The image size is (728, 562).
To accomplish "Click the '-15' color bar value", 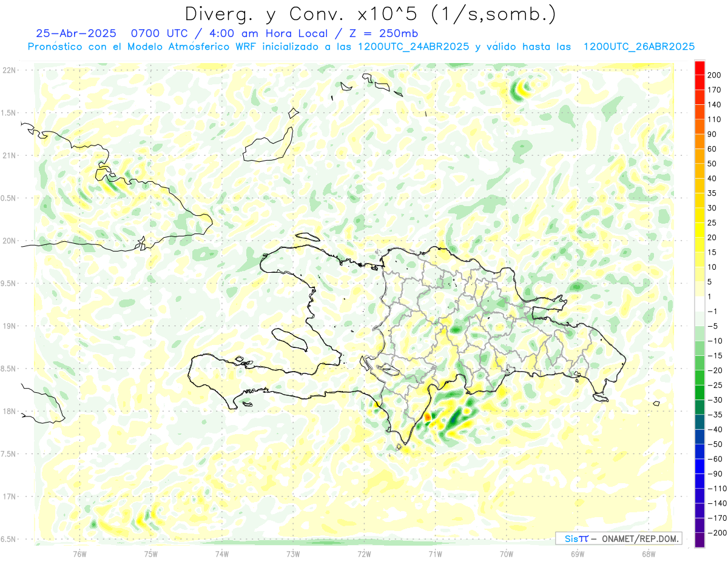I will click(x=715, y=356).
